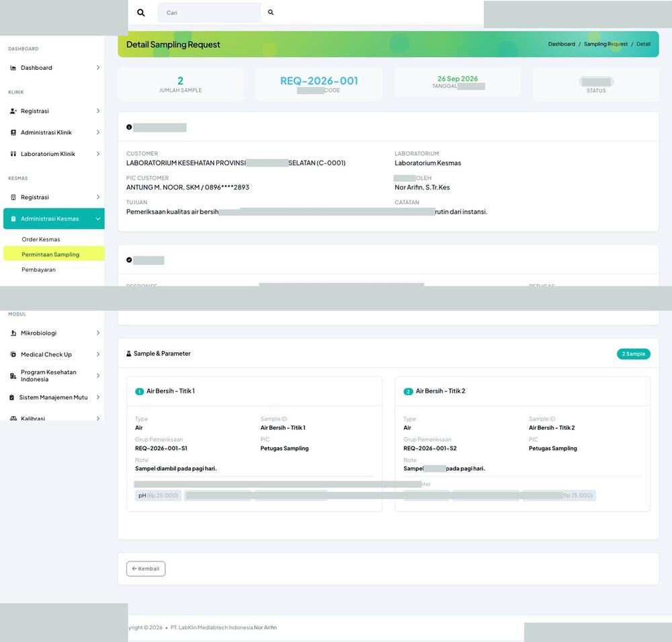
Task: Click the number 1 badge of Air Bersih - Titik 1
Action: 139,391
